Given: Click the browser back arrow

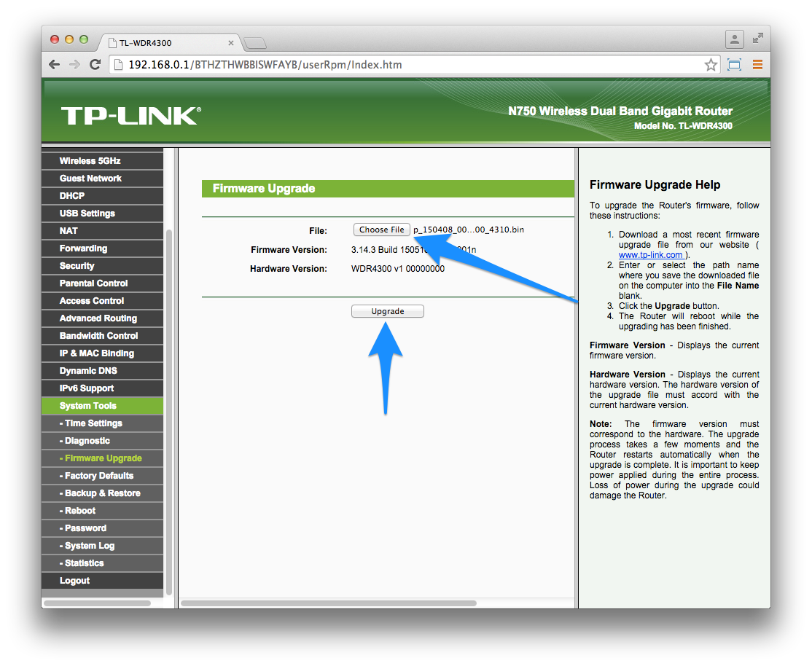Looking at the screenshot, I should tap(55, 65).
